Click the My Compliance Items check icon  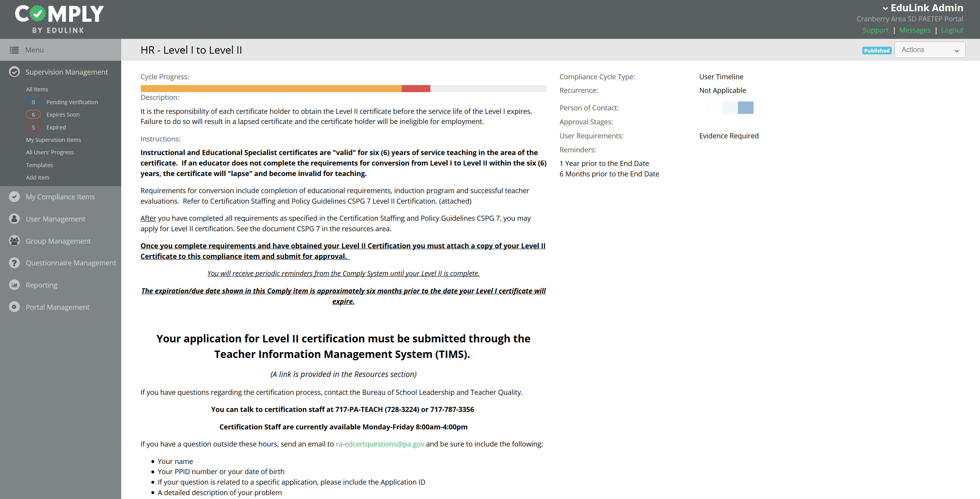click(x=14, y=197)
